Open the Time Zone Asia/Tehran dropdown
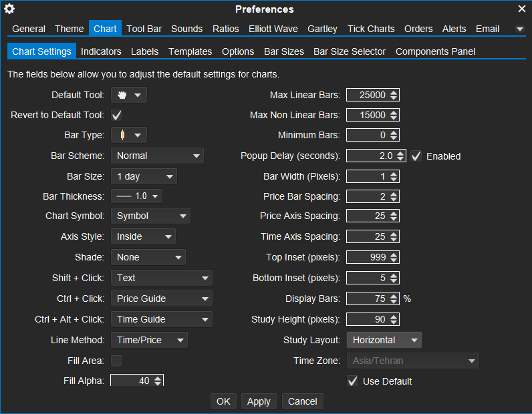The width and height of the screenshot is (532, 414). [413, 361]
